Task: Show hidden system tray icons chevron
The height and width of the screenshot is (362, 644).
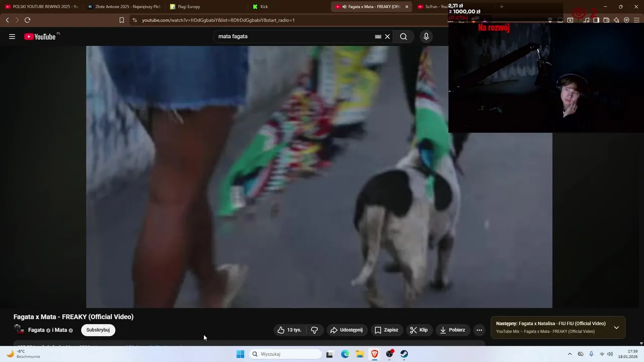Action: pyautogui.click(x=570, y=354)
